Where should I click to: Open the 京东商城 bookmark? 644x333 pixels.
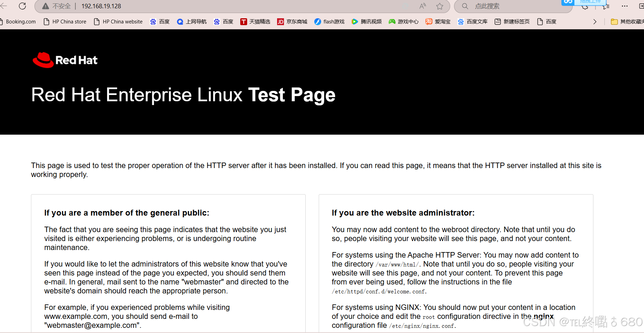292,22
